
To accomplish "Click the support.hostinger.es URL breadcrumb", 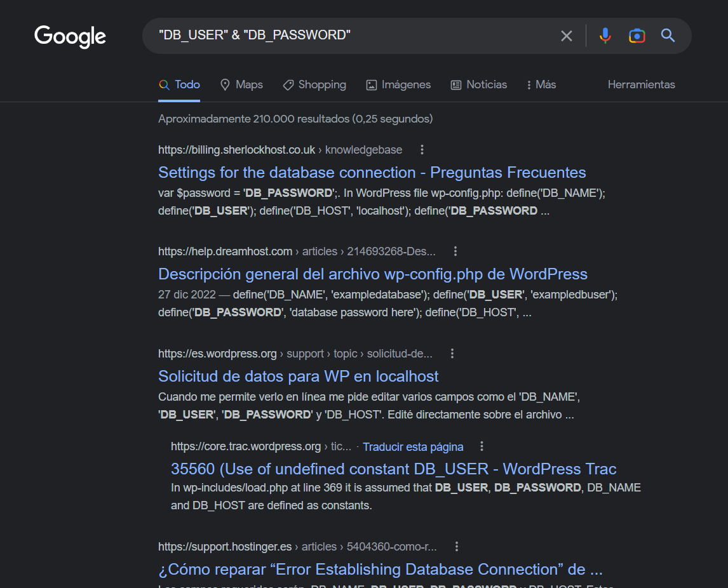I will [x=297, y=547].
